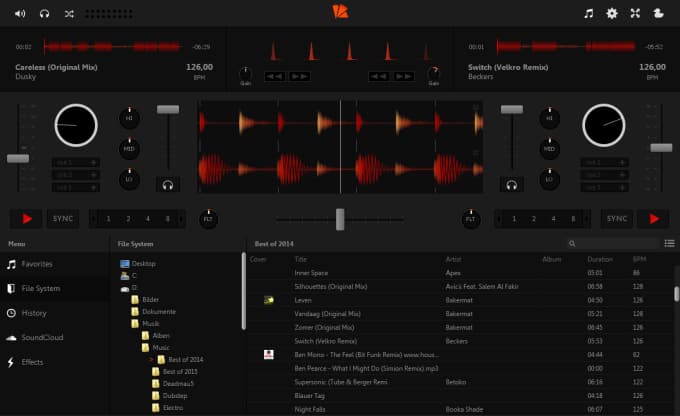The image size is (680, 416).
Task: Click the crossfader slider handle
Action: pos(340,218)
